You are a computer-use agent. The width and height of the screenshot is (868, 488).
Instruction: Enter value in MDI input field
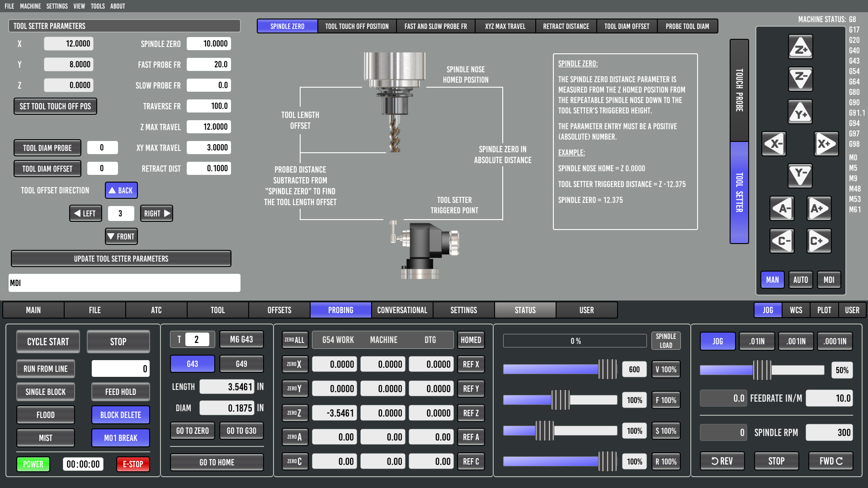pos(125,282)
